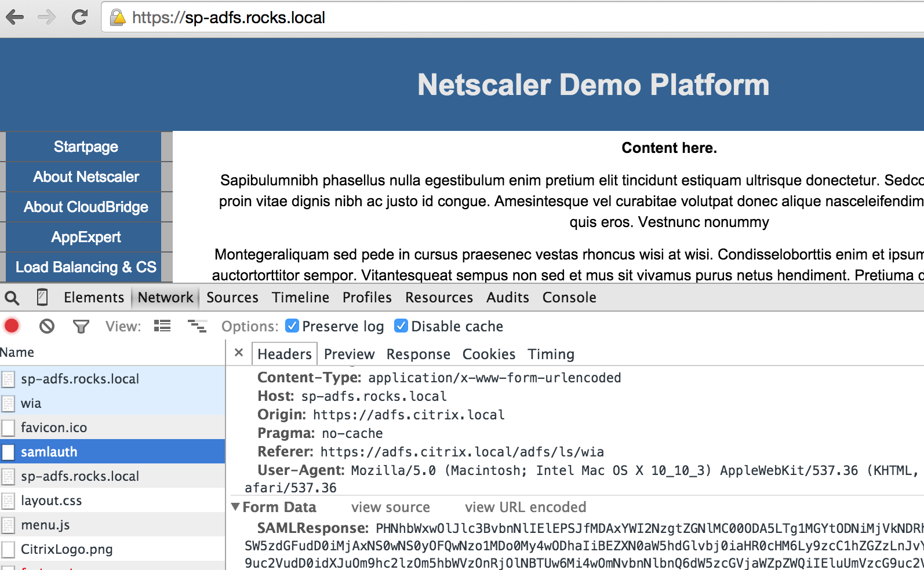Open the Cookies tab for the request
The width and height of the screenshot is (924, 570).
488,354
